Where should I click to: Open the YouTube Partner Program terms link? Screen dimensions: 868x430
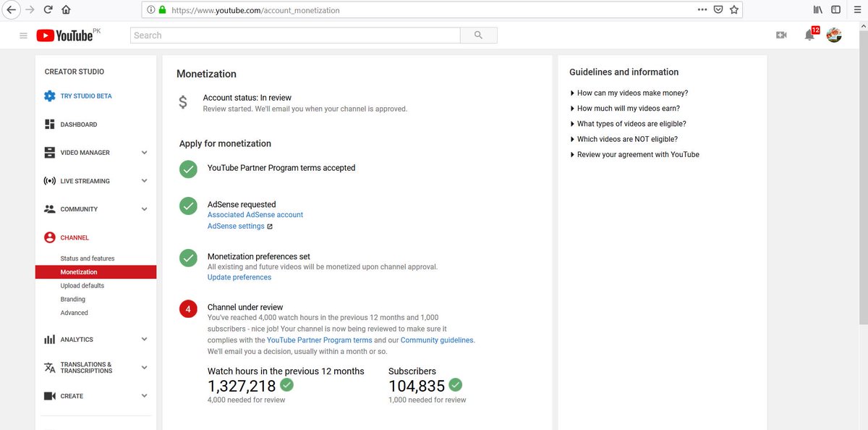click(x=320, y=340)
